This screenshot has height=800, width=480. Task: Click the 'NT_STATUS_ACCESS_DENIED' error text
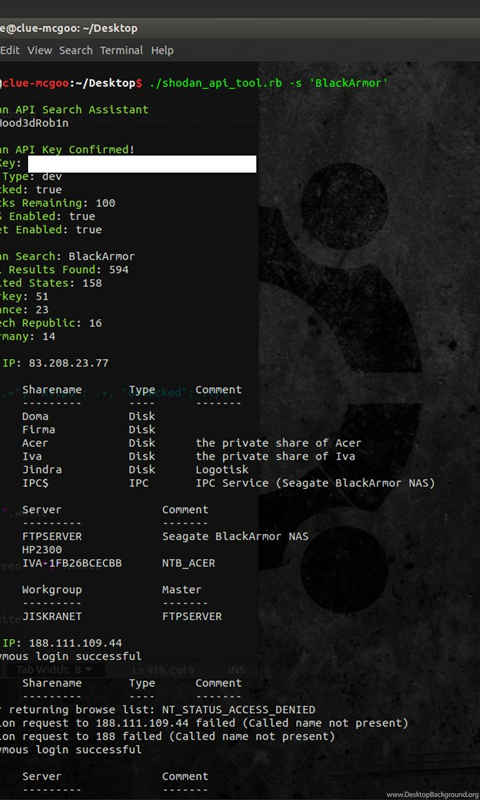pos(239,710)
